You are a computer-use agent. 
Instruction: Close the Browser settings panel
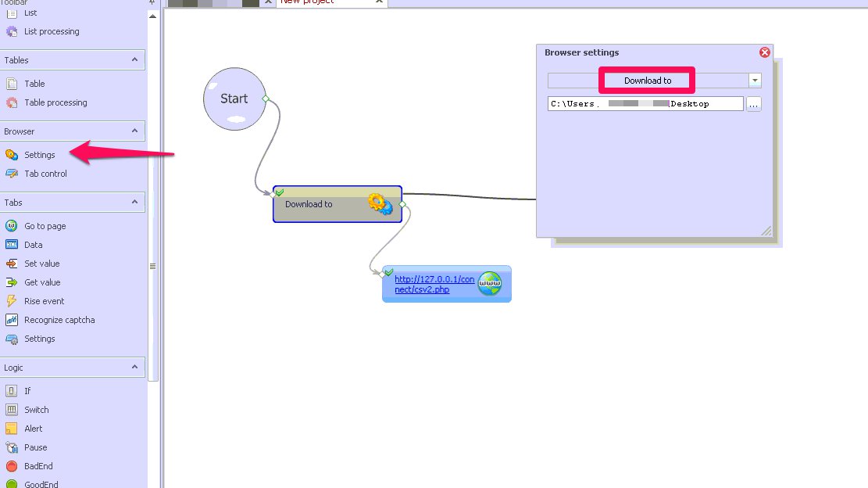(765, 52)
